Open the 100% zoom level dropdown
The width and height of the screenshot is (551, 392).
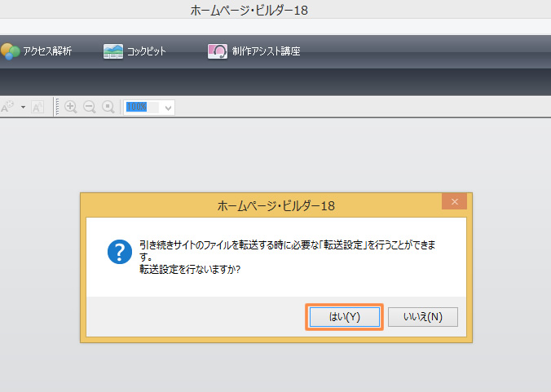[x=169, y=108]
